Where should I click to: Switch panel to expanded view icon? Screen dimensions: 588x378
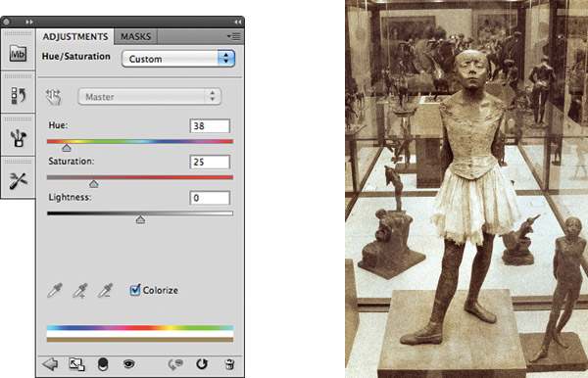(x=76, y=364)
